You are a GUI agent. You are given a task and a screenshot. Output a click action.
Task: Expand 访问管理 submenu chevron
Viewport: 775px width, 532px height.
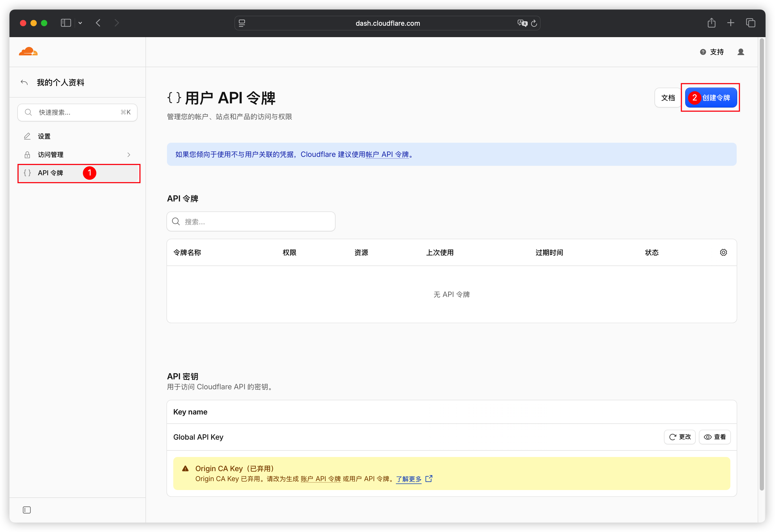tap(129, 155)
